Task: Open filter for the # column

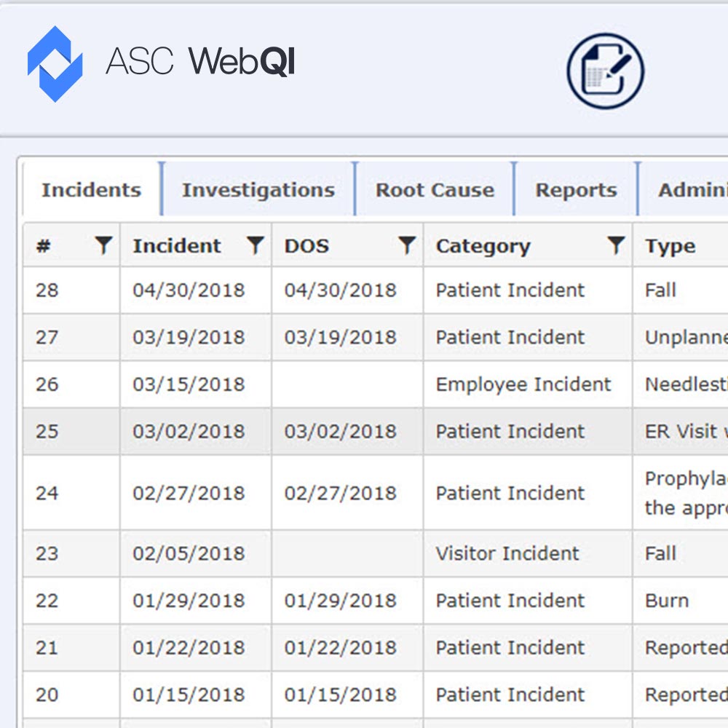Action: (x=104, y=245)
